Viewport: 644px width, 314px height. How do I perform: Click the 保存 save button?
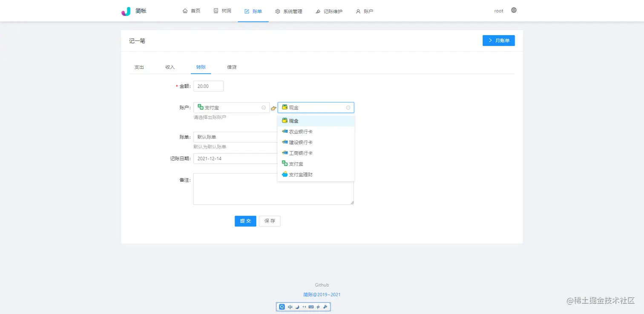tap(270, 221)
